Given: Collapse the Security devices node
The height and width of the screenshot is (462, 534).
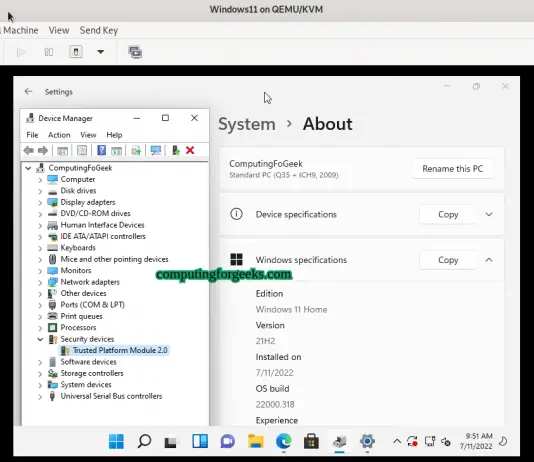Looking at the screenshot, I should [x=40, y=339].
